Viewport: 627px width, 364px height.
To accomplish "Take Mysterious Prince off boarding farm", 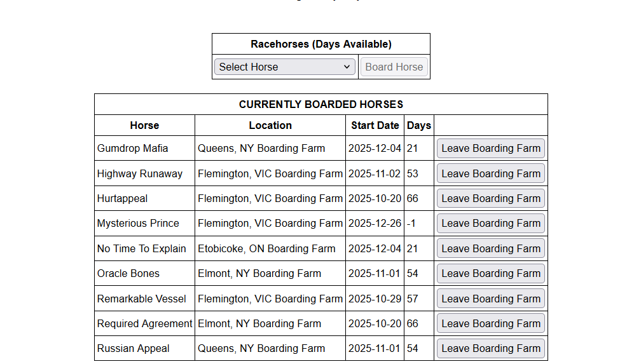I will click(x=490, y=223).
